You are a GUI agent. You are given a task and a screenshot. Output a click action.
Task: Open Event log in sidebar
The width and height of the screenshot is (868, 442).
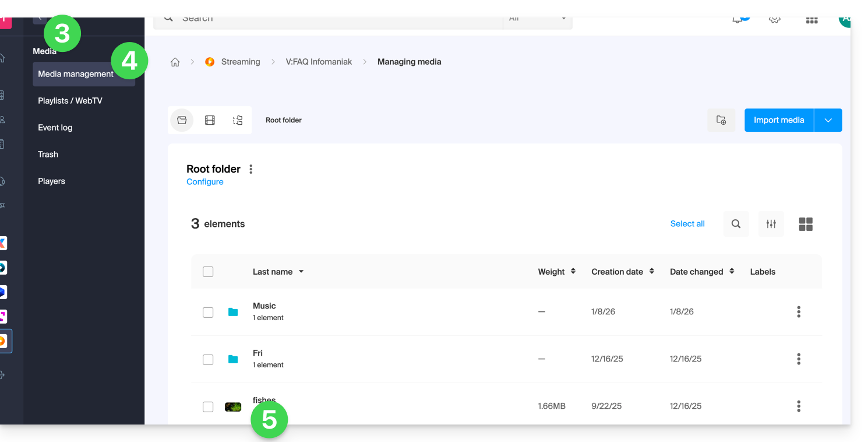[55, 128]
